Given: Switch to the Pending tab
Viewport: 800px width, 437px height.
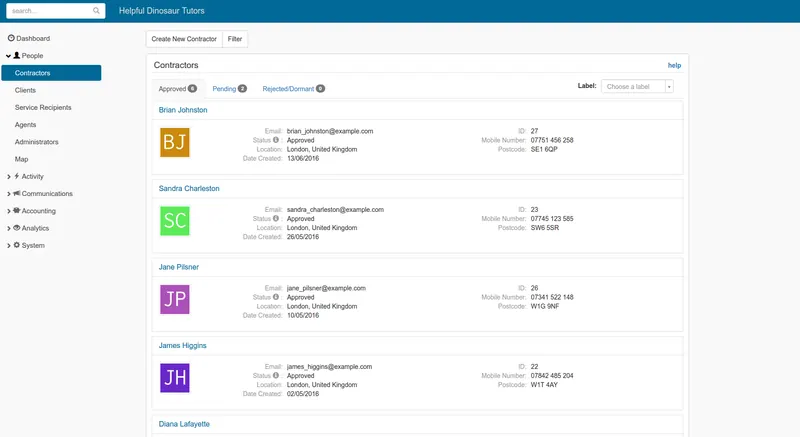Looking at the screenshot, I should tap(230, 89).
